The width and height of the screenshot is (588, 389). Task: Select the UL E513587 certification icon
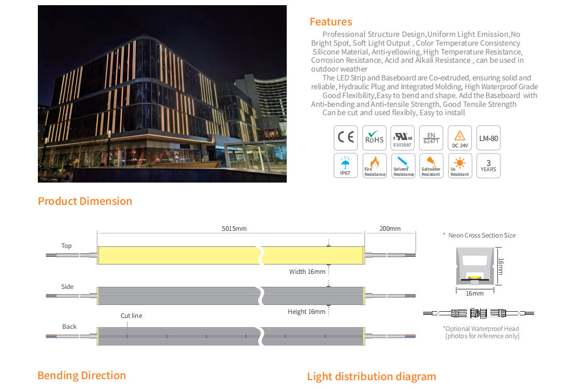402,137
